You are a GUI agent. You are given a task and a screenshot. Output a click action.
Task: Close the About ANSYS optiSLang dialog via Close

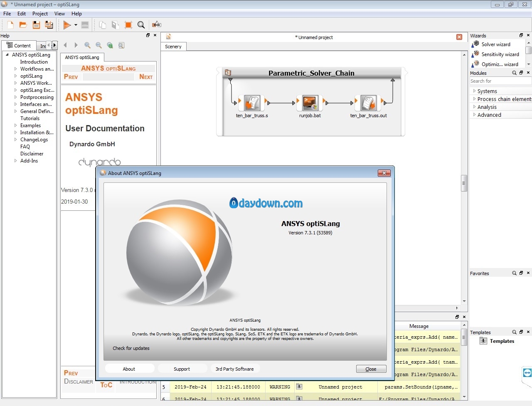371,369
